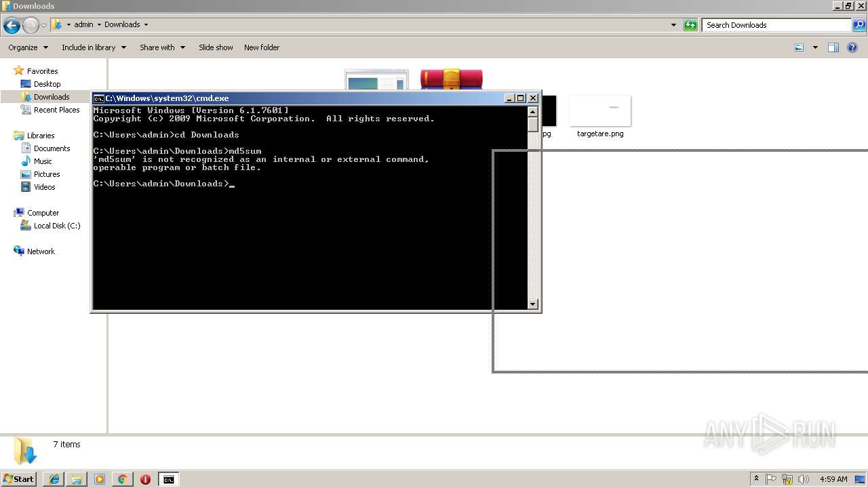Select the screenshot image thumbnail behind cmd
The width and height of the screenshot is (868, 488).
376,80
